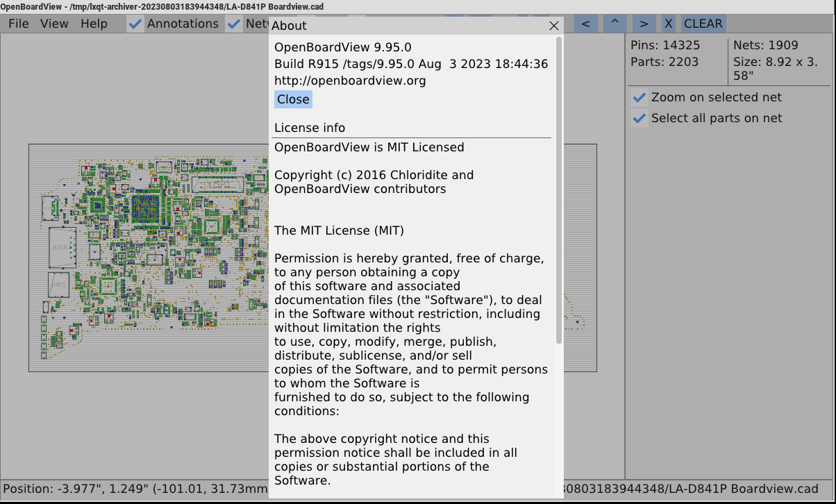Viewport: 836px width, 504px height.
Task: Click the CLEAR button in the toolbar
Action: pyautogui.click(x=703, y=24)
